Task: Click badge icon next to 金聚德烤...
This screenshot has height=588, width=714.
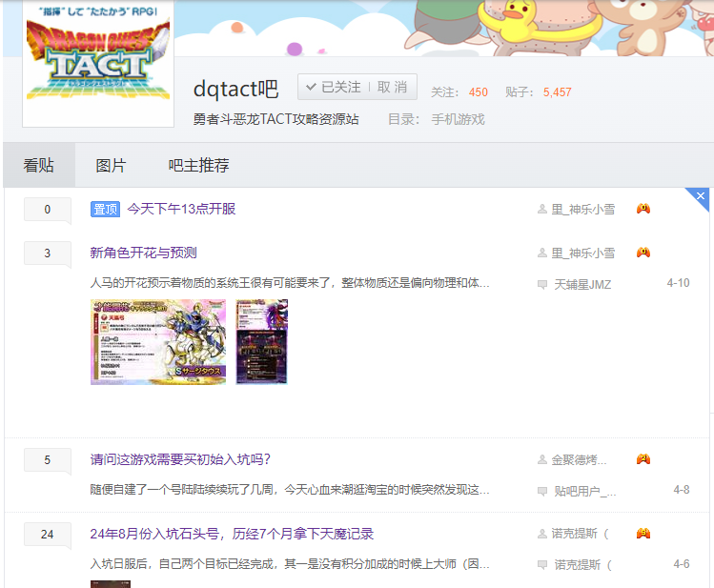Action: [x=643, y=459]
